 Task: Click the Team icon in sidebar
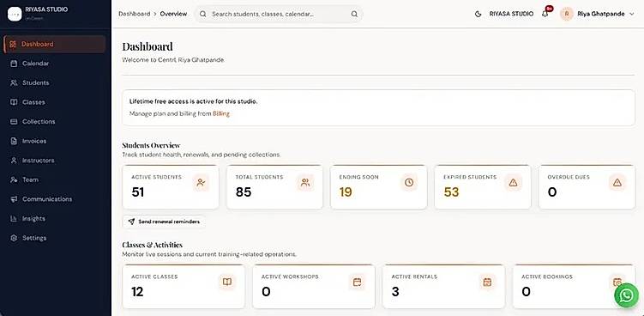click(x=14, y=179)
